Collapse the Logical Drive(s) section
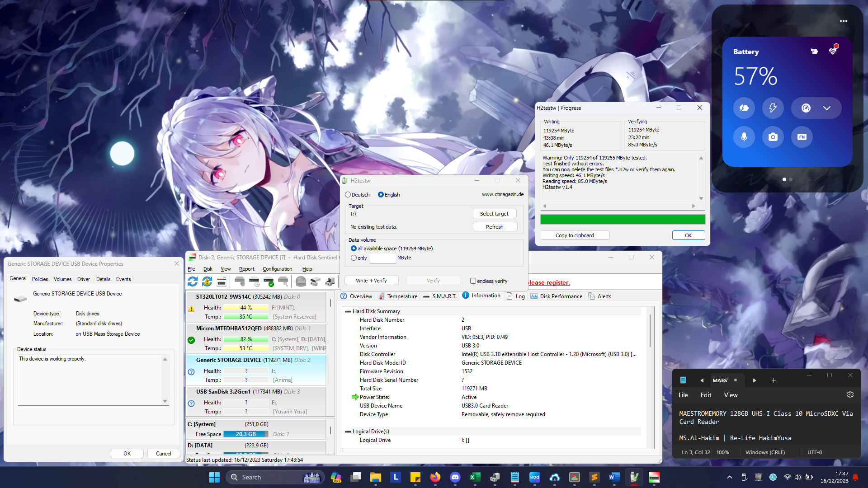Image resolution: width=868 pixels, height=488 pixels. click(x=348, y=432)
